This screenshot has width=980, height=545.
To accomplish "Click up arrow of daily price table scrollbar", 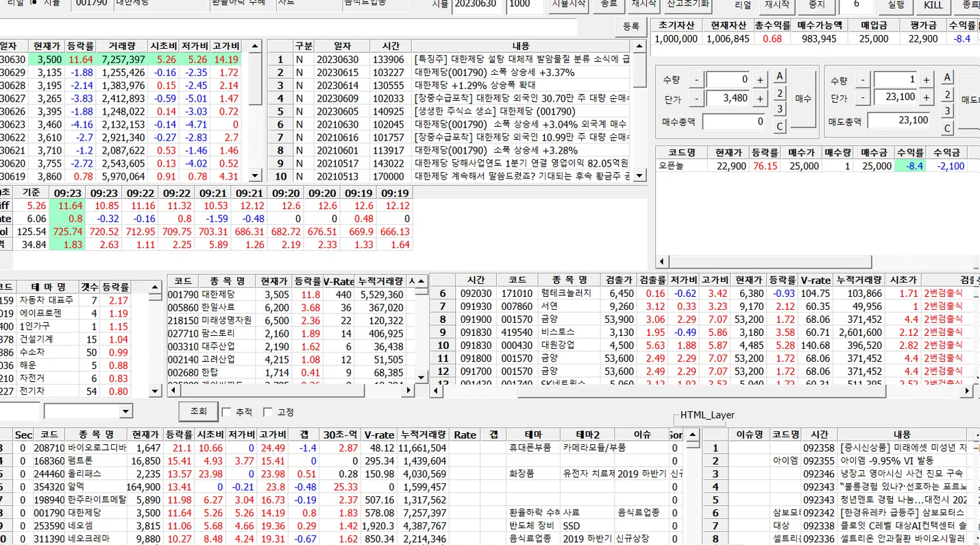I will [255, 46].
